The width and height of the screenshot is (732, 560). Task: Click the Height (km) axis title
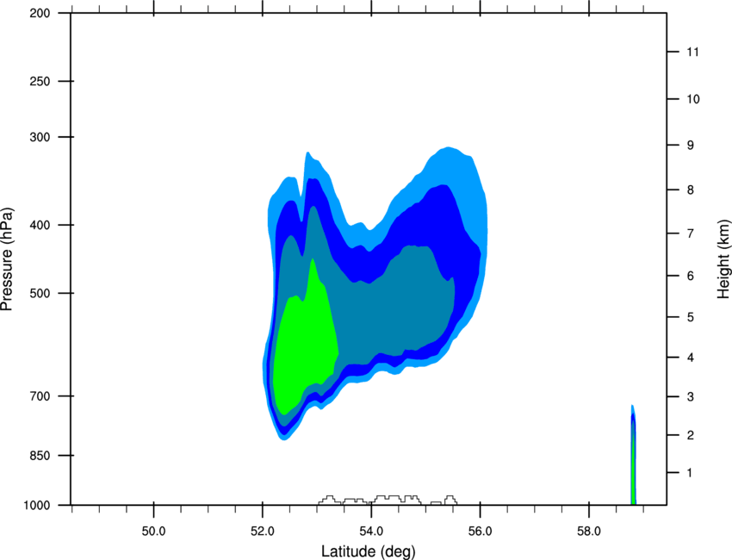click(723, 258)
